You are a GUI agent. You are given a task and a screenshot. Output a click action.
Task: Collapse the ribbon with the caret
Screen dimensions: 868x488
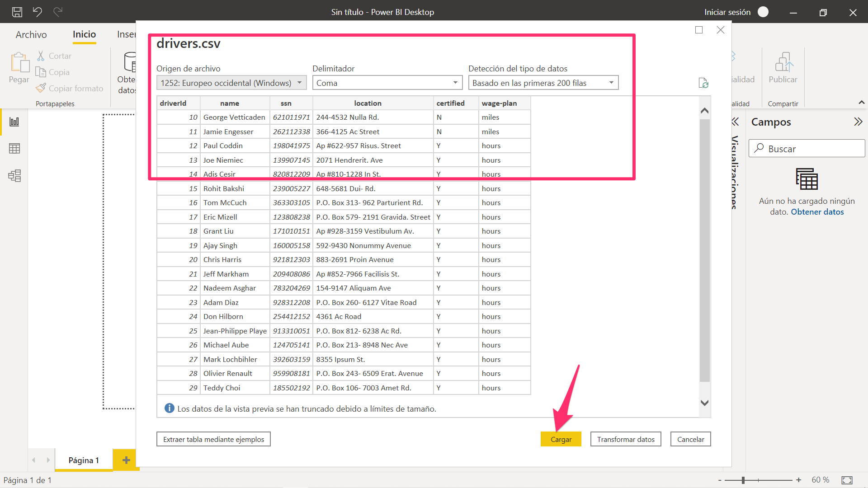[x=862, y=103]
